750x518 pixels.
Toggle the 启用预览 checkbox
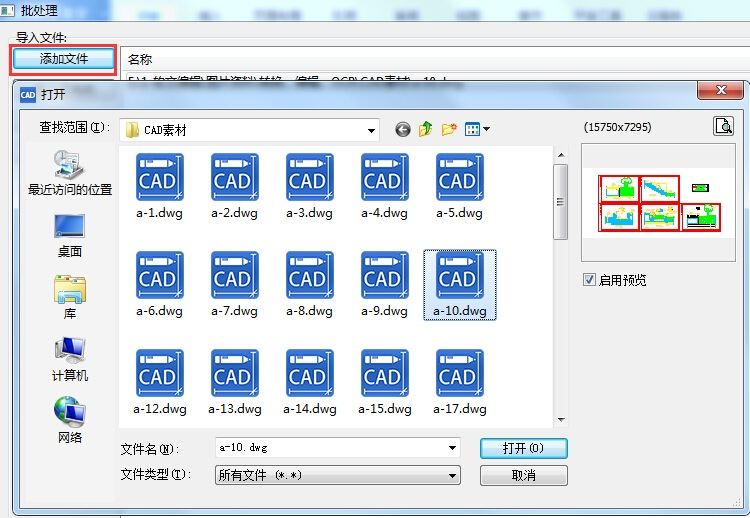point(589,279)
